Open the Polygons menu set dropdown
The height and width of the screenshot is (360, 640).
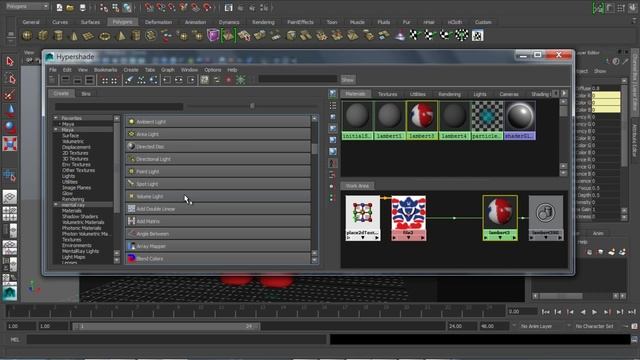click(27, 7)
